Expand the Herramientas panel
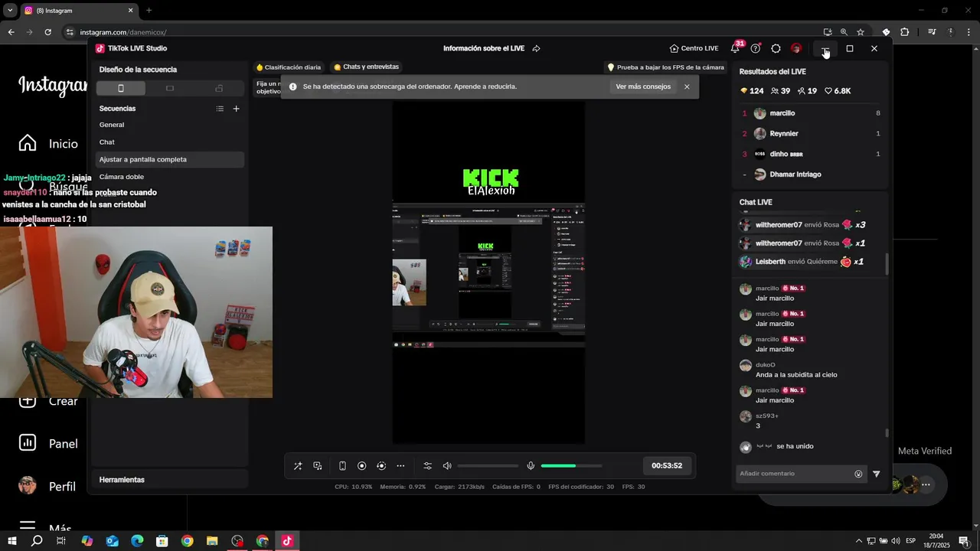The height and width of the screenshot is (551, 980). [170, 480]
